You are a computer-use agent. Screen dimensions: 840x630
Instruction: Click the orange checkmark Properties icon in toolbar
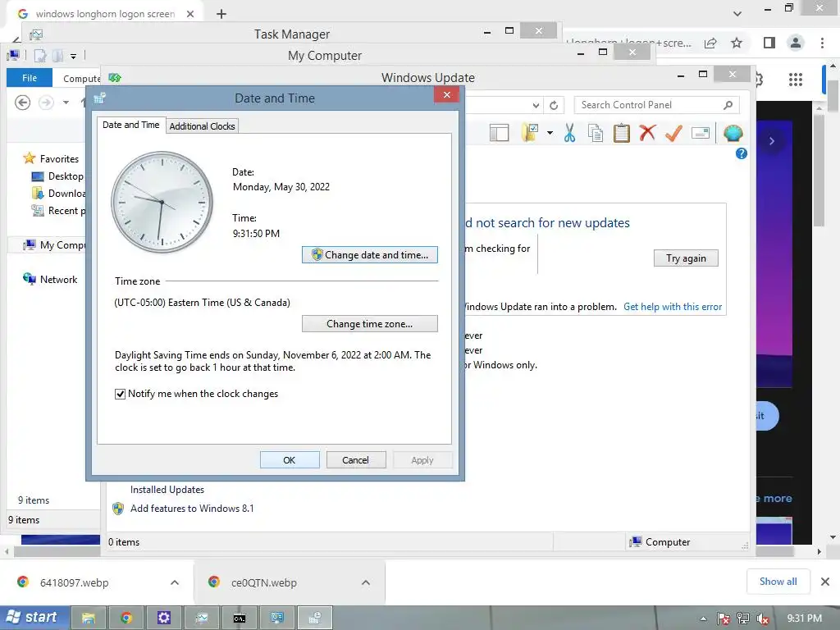673,132
